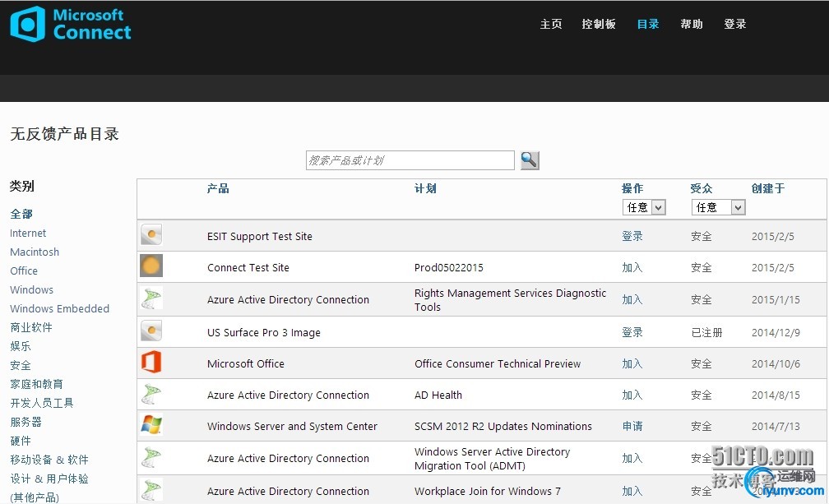Click icon beside AD Health row
The image size is (829, 504).
pos(151,394)
